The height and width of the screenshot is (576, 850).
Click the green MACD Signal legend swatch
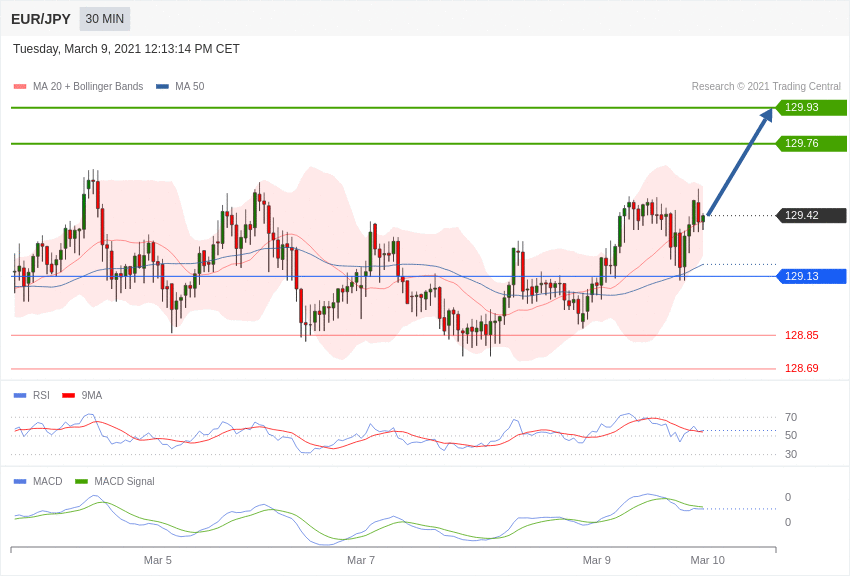81,481
